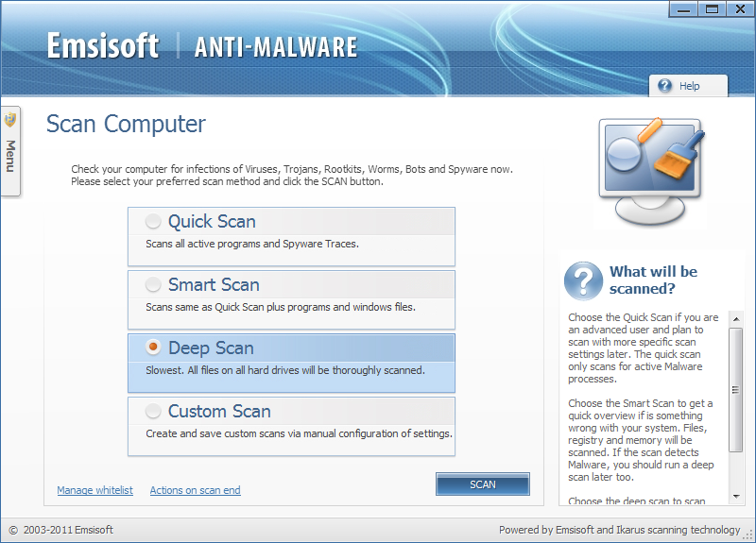Click the Powered by Emsisoft and Ikarus footer text
The width and height of the screenshot is (756, 543).
point(619,530)
